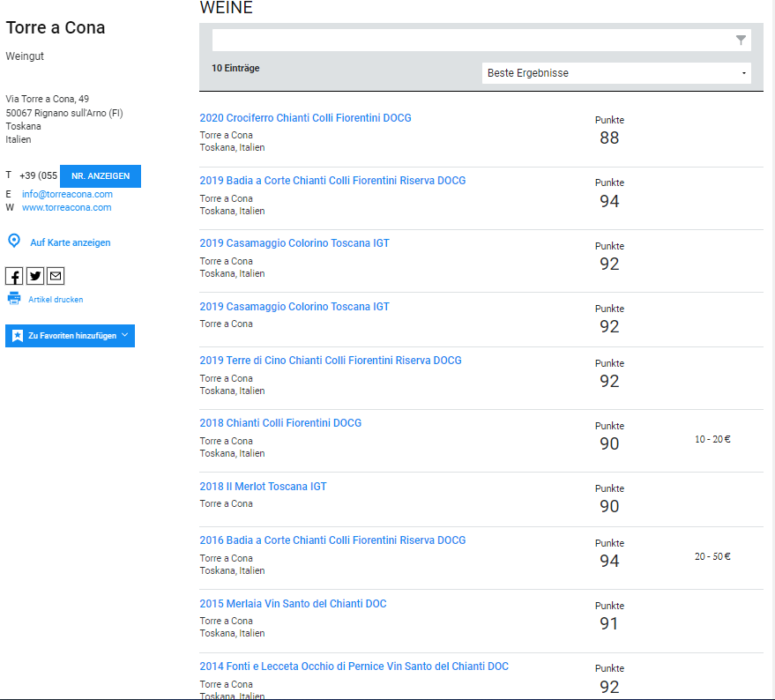Click the Torre a Cona heading

coord(56,27)
